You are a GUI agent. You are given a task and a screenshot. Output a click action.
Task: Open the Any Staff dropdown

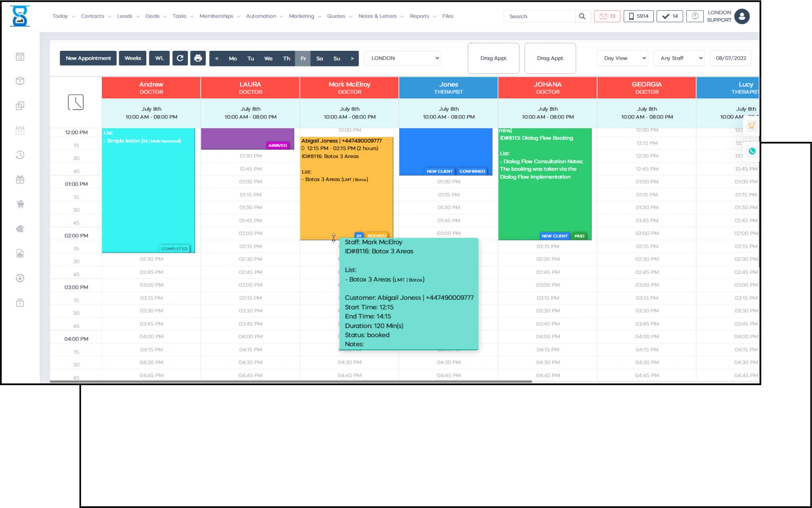click(679, 58)
